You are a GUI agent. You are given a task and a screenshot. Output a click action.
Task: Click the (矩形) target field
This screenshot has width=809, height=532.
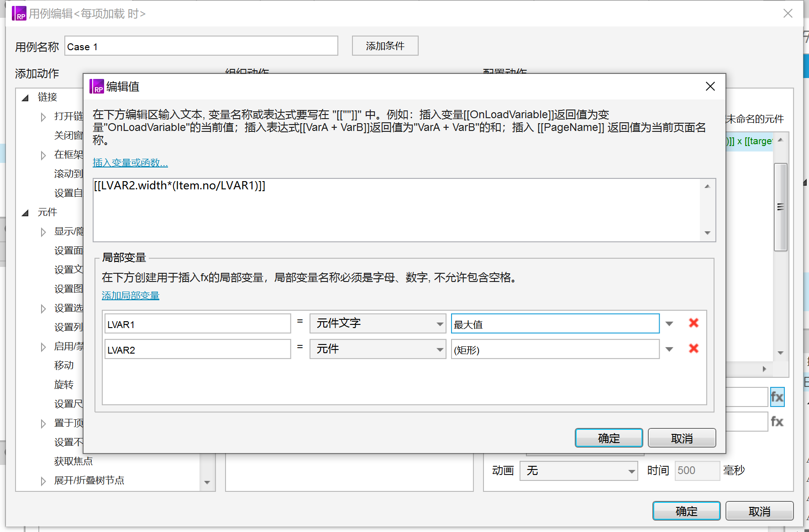pyautogui.click(x=555, y=349)
